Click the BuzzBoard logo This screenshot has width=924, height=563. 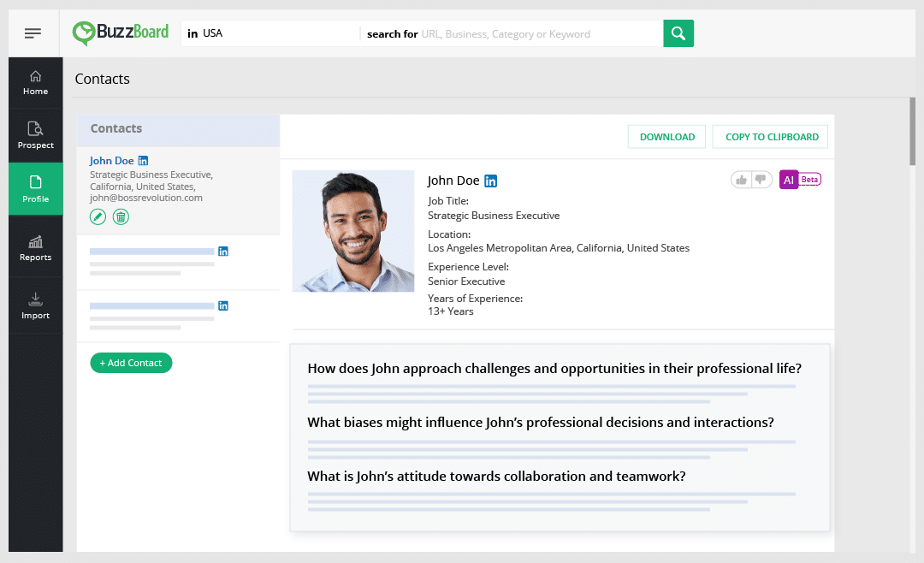coord(120,33)
